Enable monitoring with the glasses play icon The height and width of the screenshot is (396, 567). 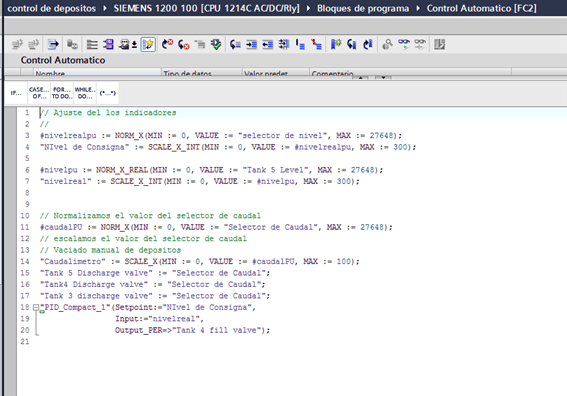(x=404, y=44)
